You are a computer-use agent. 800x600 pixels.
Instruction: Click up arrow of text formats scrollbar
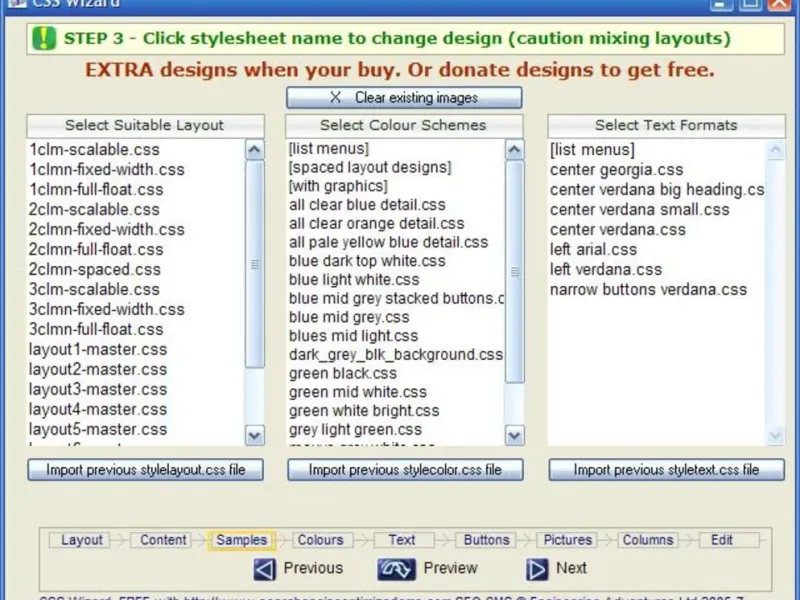[776, 149]
